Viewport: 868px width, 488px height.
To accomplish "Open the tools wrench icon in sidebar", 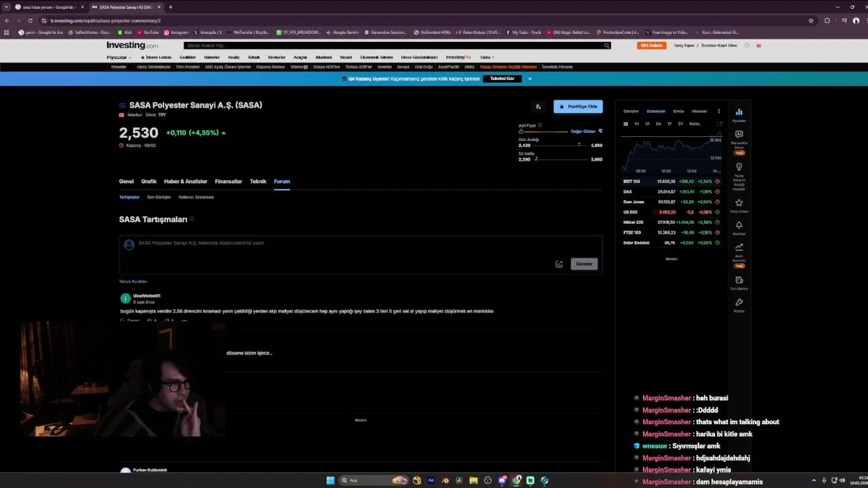I will click(x=739, y=302).
